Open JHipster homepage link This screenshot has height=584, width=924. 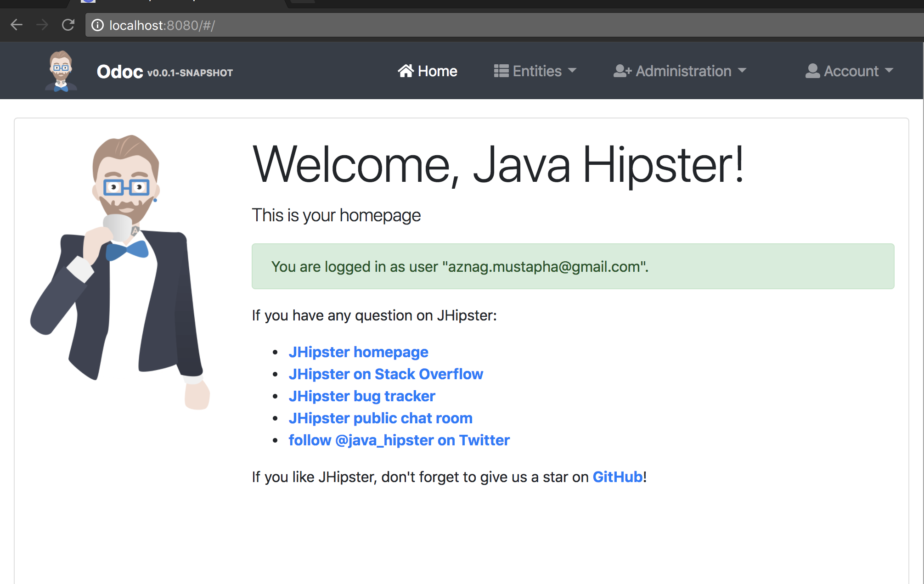pyautogui.click(x=358, y=352)
